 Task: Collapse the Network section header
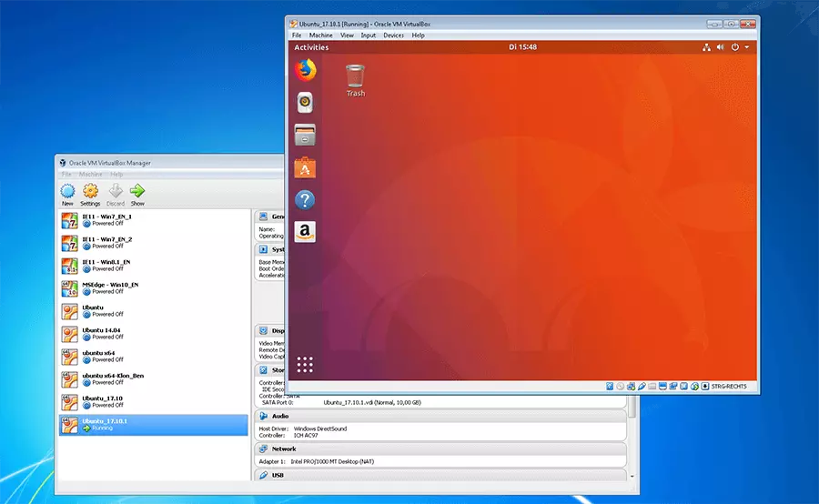[x=283, y=449]
